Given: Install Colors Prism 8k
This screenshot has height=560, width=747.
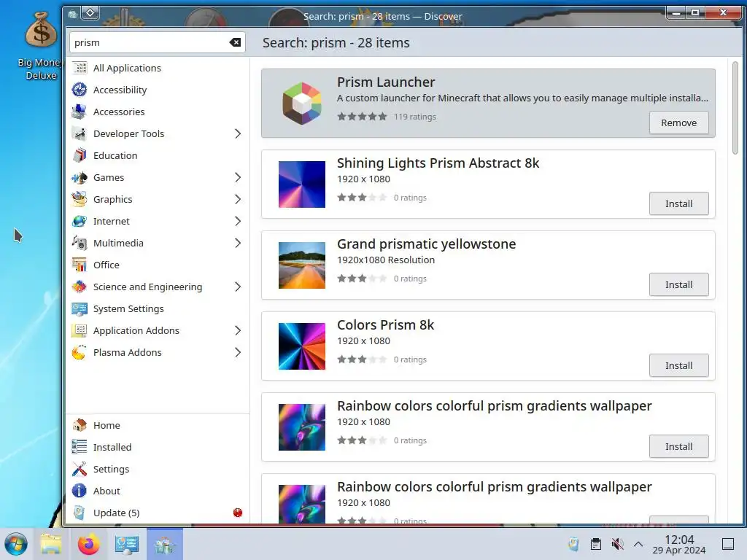Looking at the screenshot, I should pos(678,366).
